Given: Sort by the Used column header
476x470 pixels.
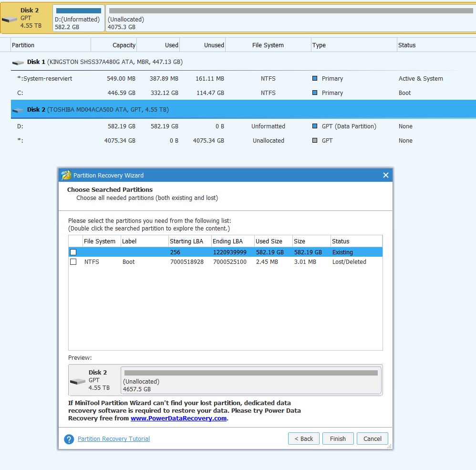Looking at the screenshot, I should click(158, 45).
